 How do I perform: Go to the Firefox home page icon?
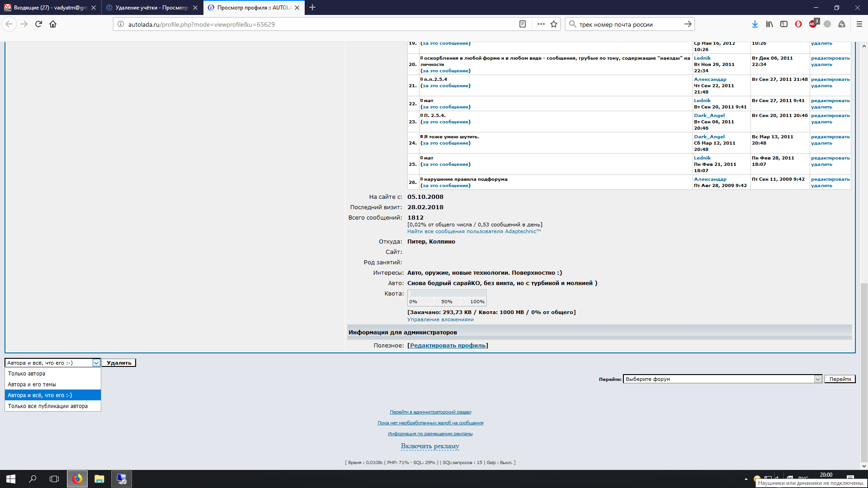53,24
